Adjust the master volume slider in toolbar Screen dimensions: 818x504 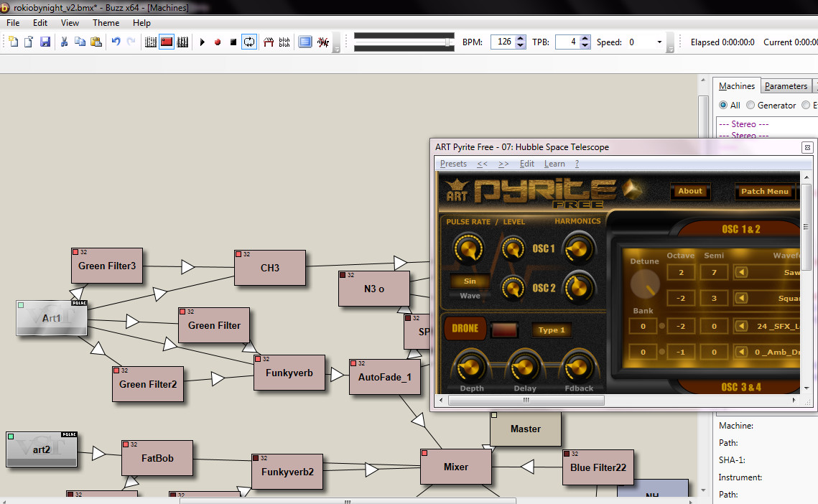(448, 42)
